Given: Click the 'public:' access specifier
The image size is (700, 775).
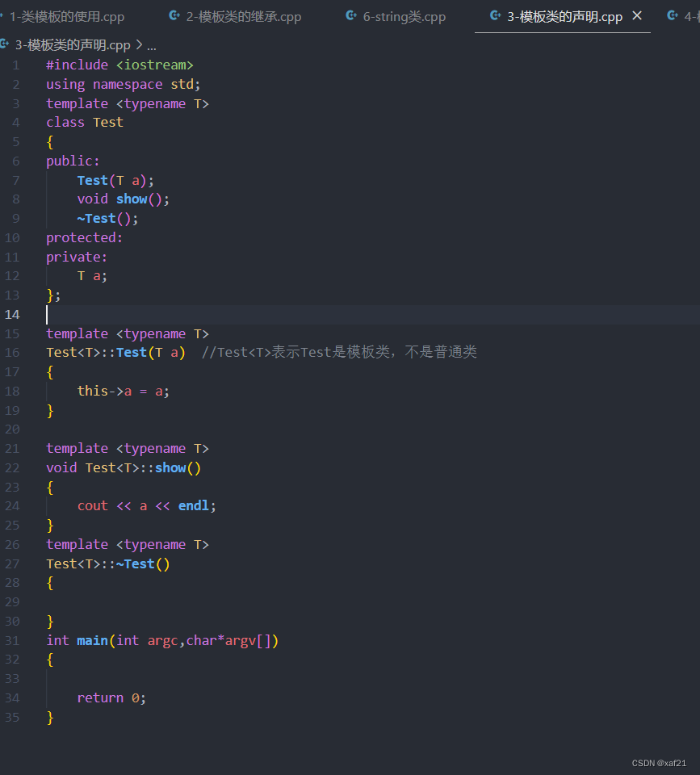Looking at the screenshot, I should point(73,161).
